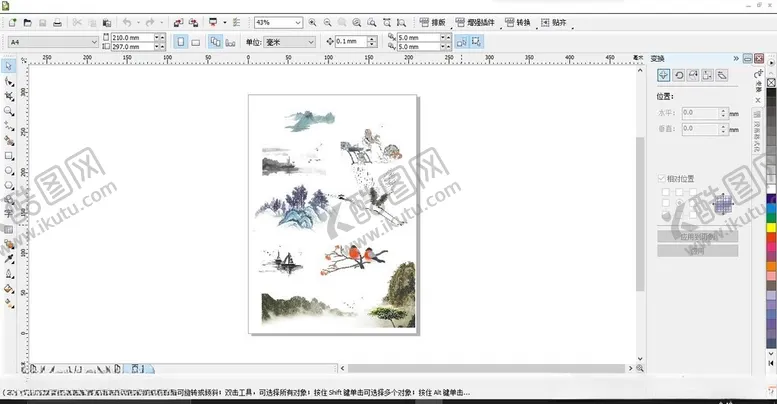
Task: Create a new document with toolbar icon
Action: (12, 23)
